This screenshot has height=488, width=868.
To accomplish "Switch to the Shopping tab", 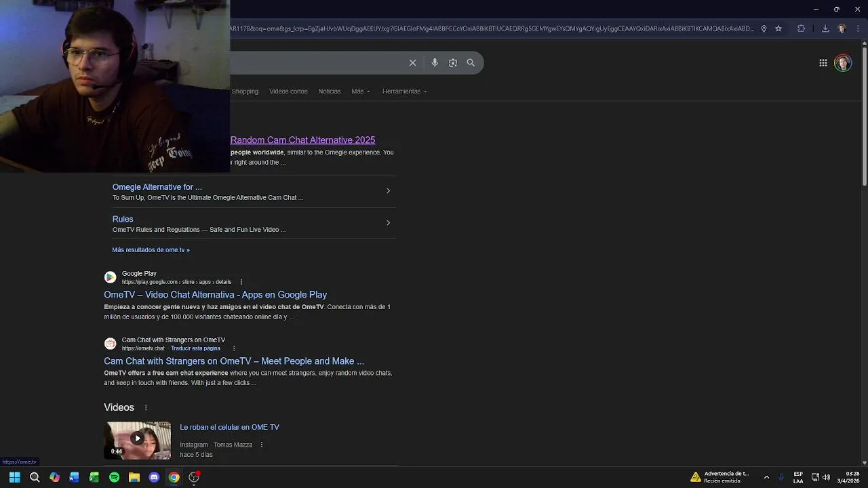I will 245,91.
